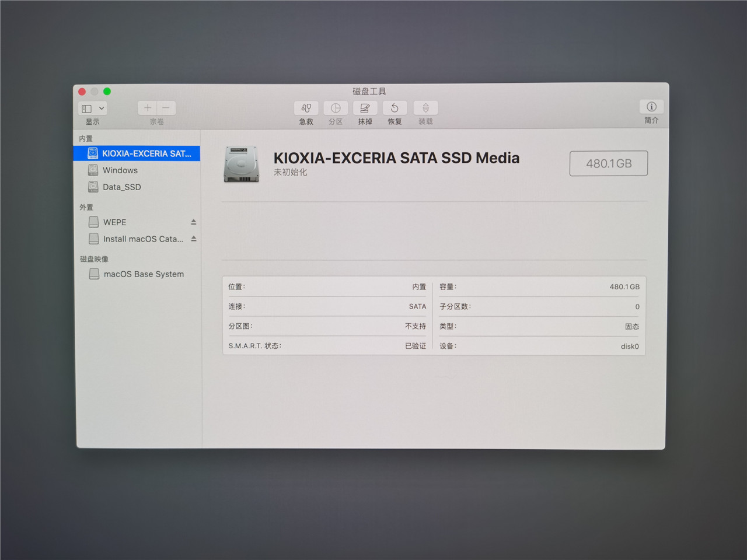Click the Restore (恢复) toolbar icon
Screen dimensions: 747x560
tap(395, 108)
